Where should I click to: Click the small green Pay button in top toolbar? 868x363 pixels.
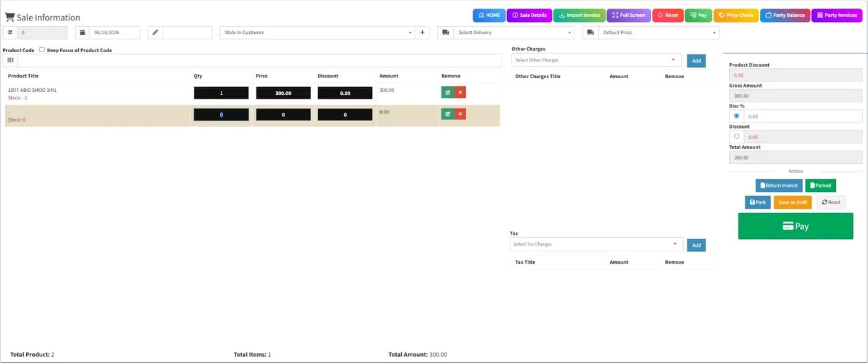pyautogui.click(x=698, y=15)
